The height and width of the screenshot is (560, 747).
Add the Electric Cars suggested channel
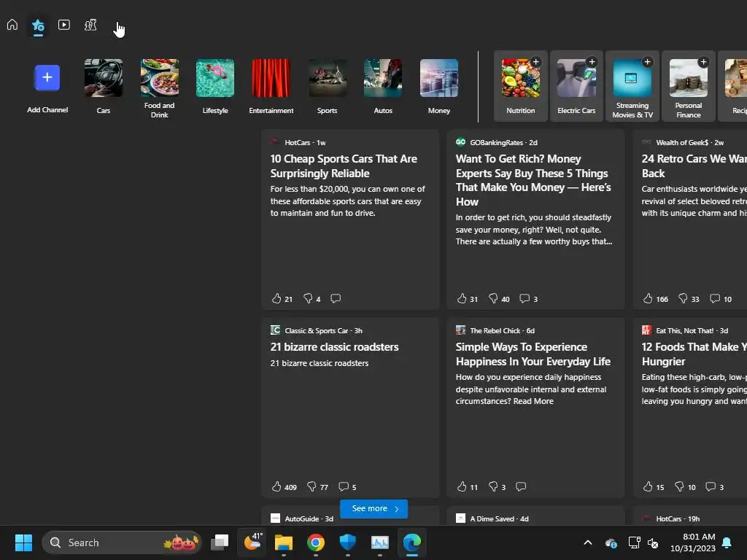[592, 62]
